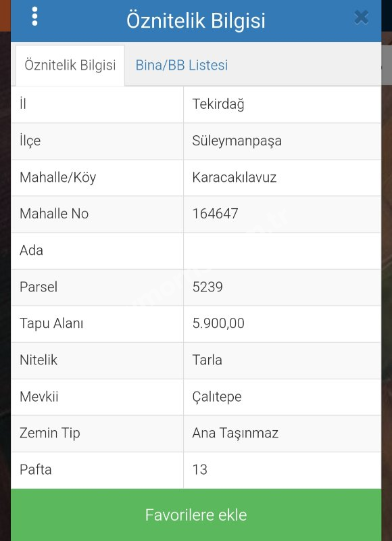
Task: Click the Tekirdağ province value
Action: click(218, 105)
